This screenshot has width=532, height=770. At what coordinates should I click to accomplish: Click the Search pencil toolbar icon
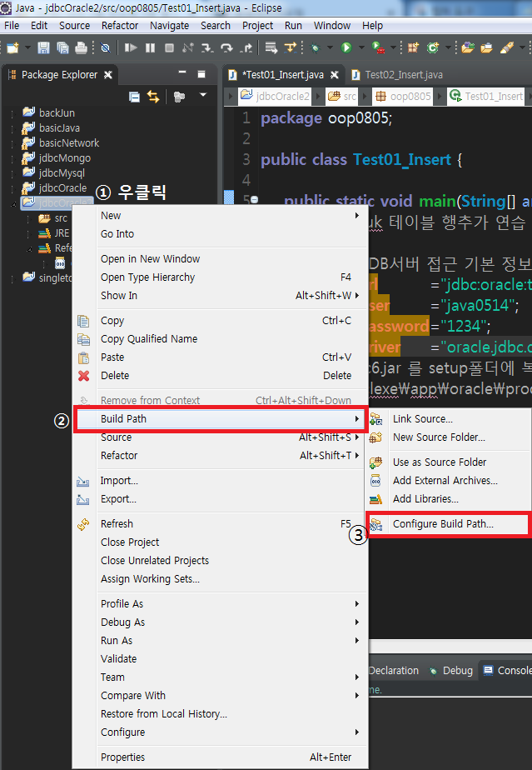tap(506, 47)
